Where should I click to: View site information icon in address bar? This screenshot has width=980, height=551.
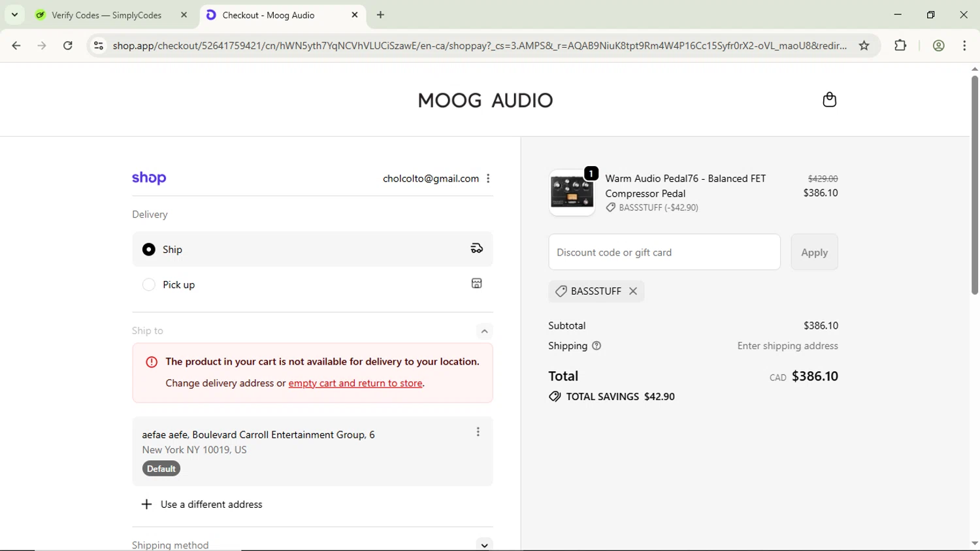[99, 45]
